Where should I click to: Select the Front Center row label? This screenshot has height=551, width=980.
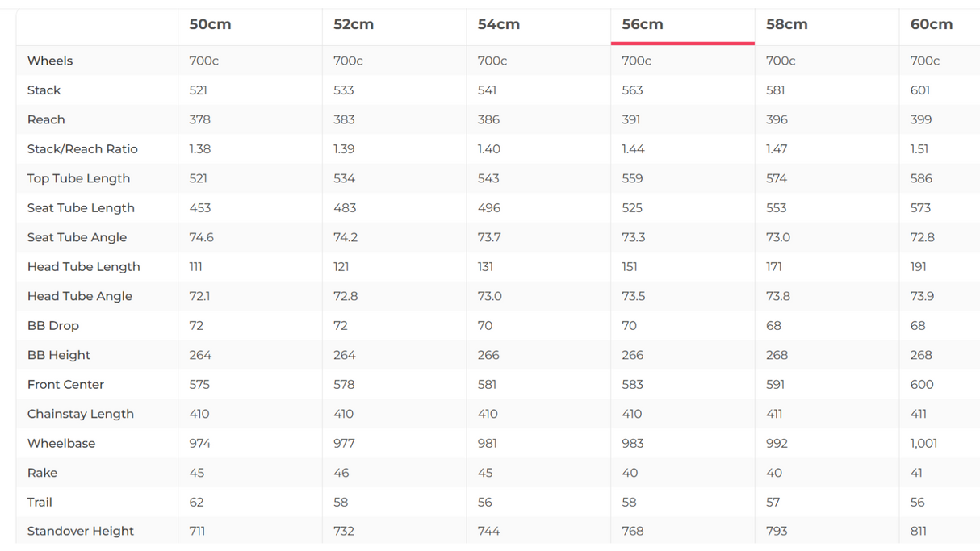[x=65, y=385]
